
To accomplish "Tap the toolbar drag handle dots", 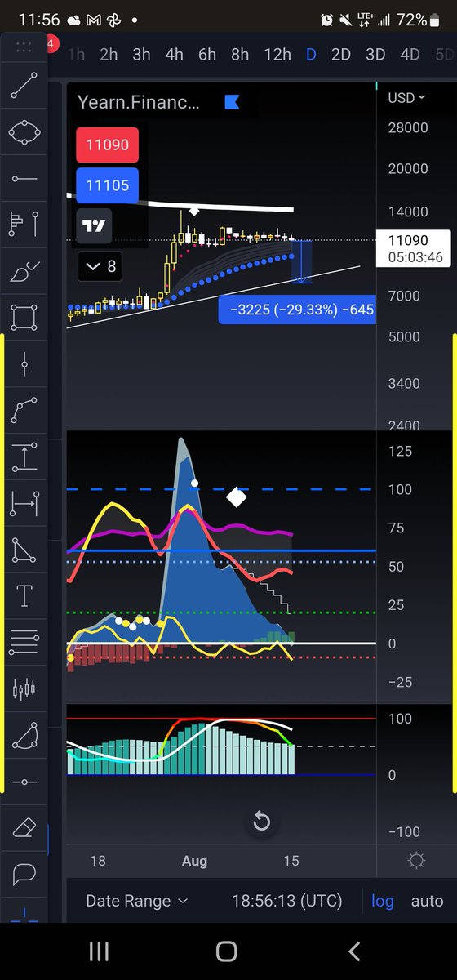I will click(24, 48).
